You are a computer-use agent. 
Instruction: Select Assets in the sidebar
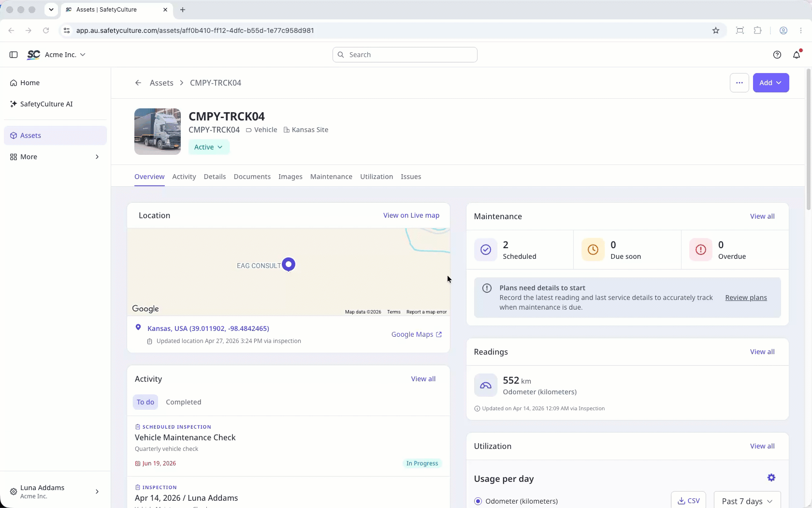tap(55, 135)
